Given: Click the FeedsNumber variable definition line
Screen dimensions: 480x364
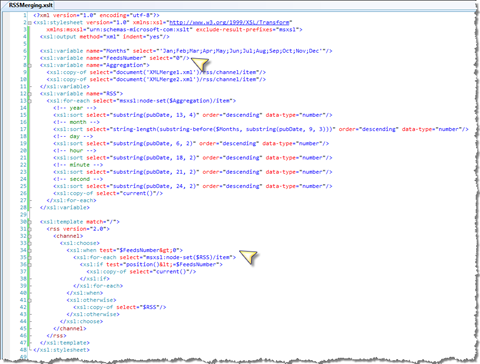Looking at the screenshot, I should pos(115,58).
